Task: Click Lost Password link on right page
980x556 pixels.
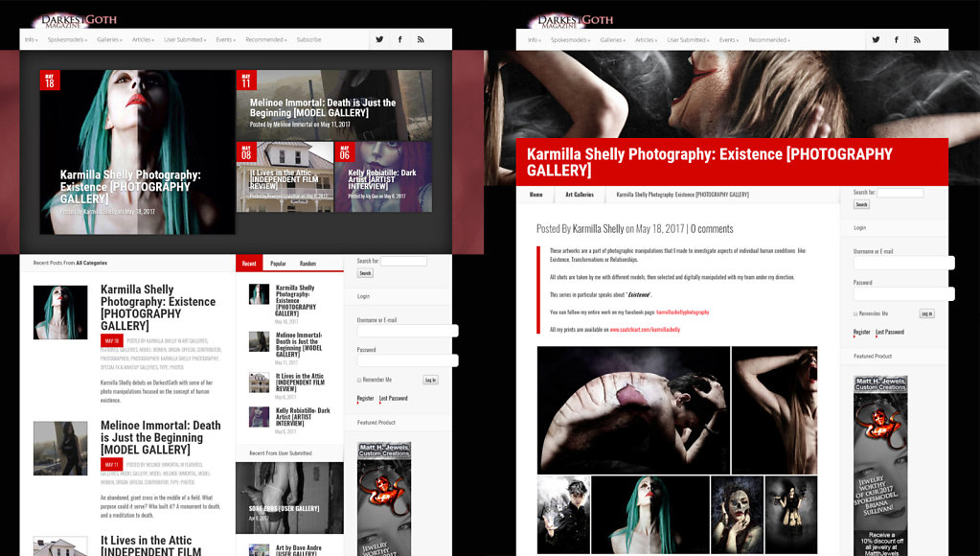Action: [890, 332]
